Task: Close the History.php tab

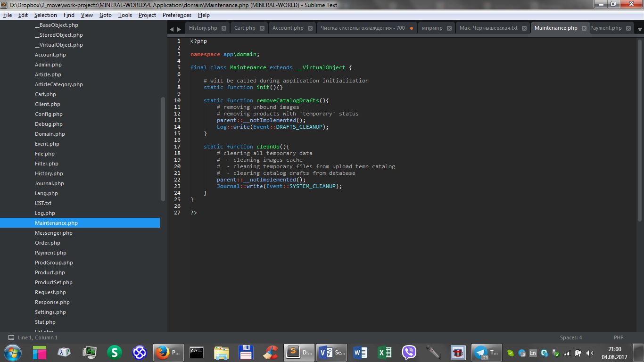Action: tap(225, 28)
